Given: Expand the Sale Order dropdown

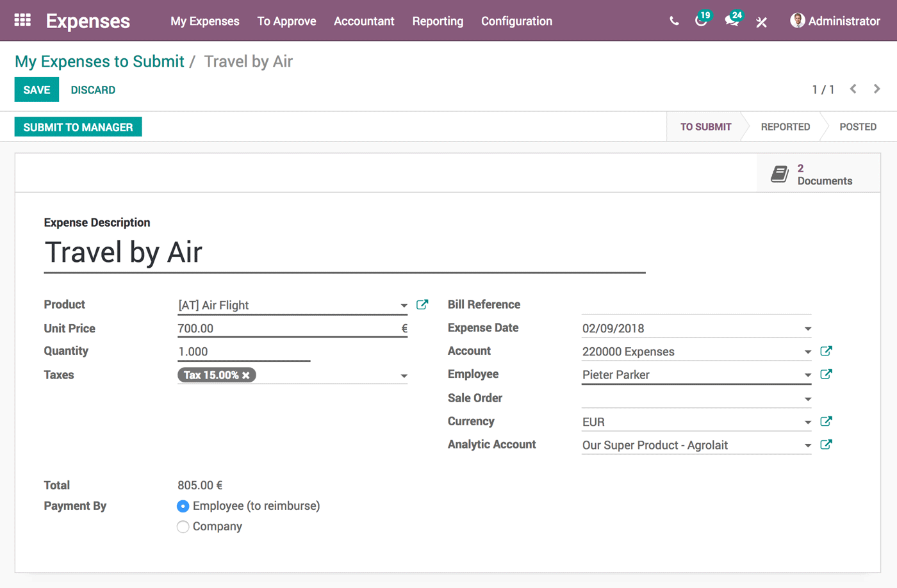Looking at the screenshot, I should coord(807,398).
